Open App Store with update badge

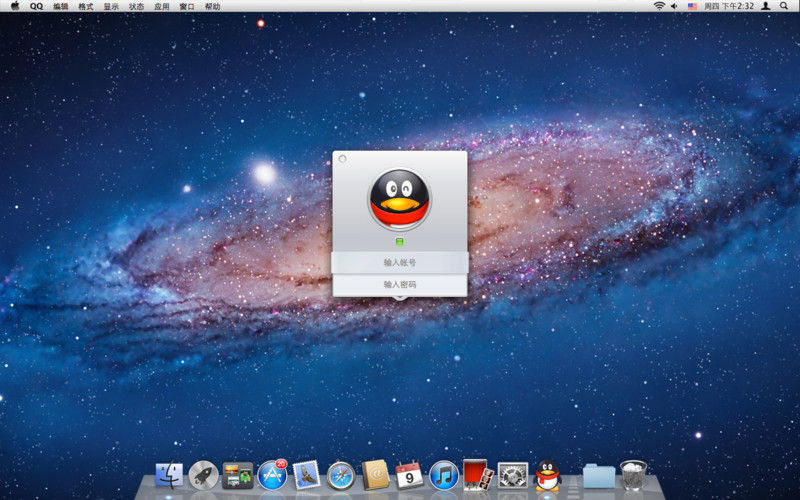coord(272,475)
